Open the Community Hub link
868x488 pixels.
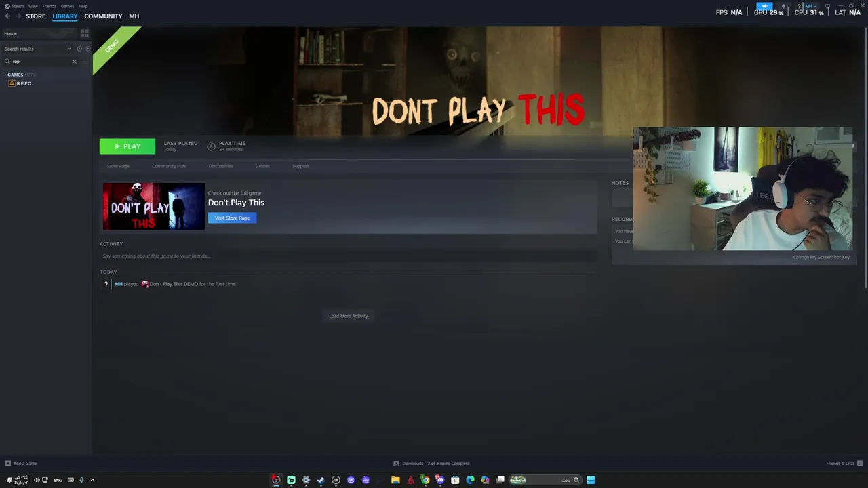[169, 166]
